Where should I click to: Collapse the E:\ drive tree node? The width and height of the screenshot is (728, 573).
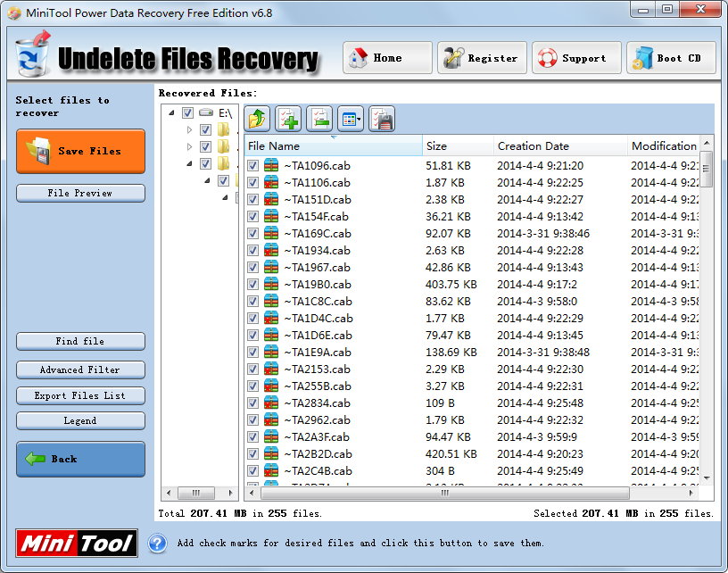pyautogui.click(x=172, y=112)
